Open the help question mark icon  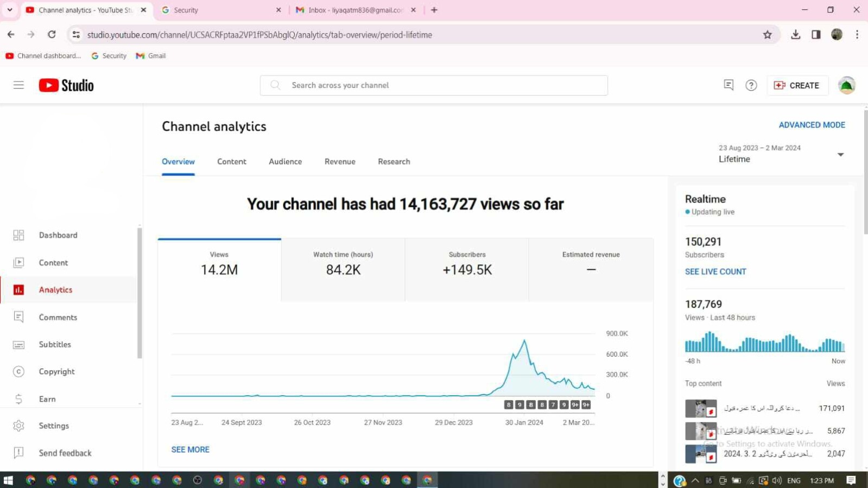coord(751,85)
